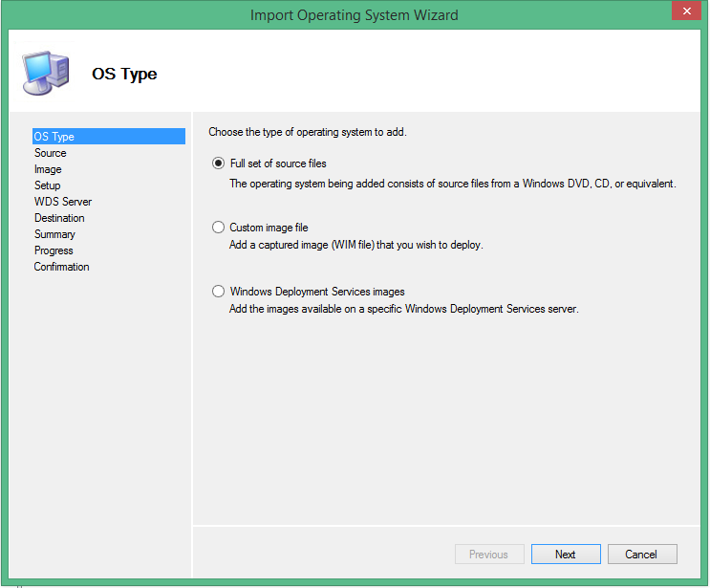The height and width of the screenshot is (588, 710).
Task: Select the Image step in the wizard list
Action: click(x=48, y=169)
